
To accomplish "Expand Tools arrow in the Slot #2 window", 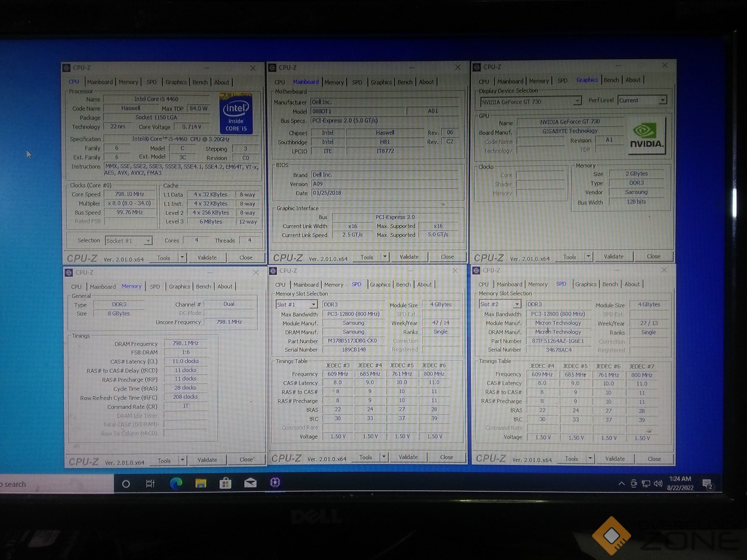I will pyautogui.click(x=590, y=459).
